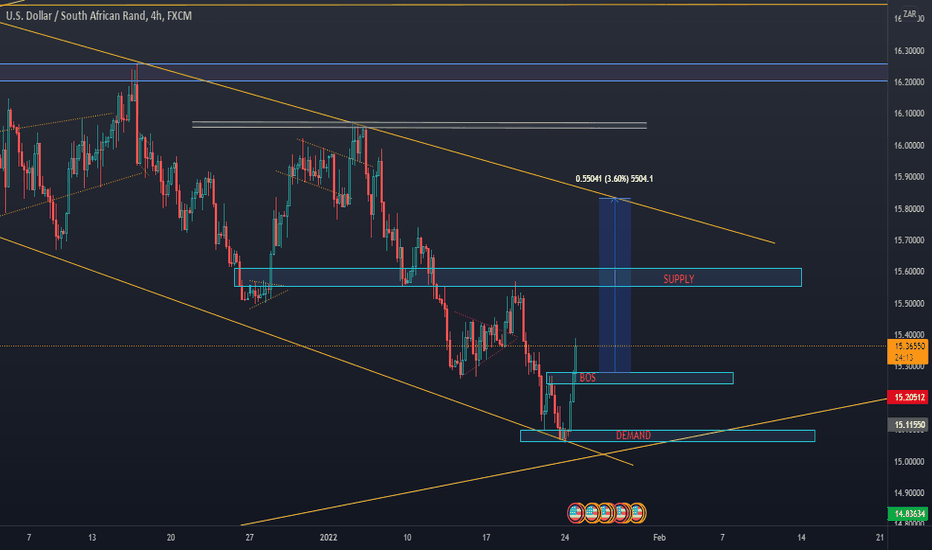Click the leftmost US economic event icon
Viewport: 932px width, 550px height.
pos(575,513)
